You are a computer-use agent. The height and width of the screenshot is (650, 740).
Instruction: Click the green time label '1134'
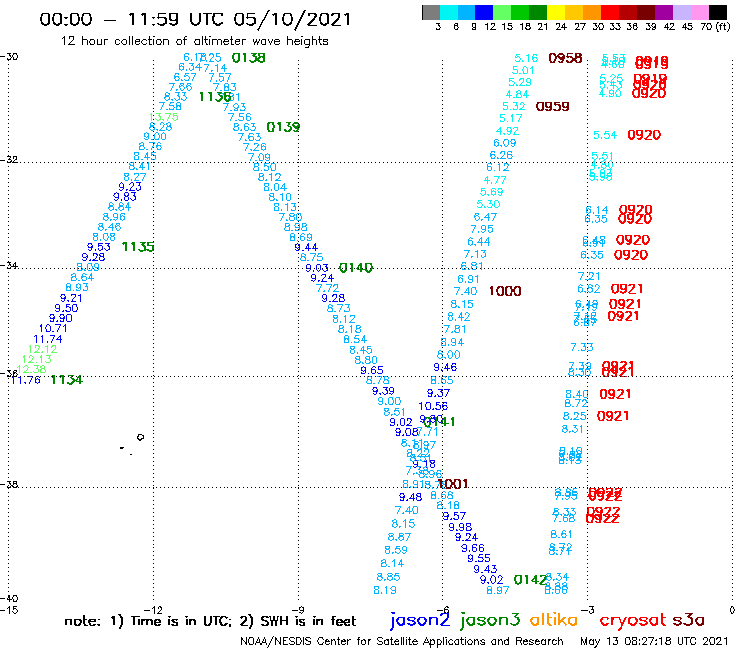tap(66, 380)
